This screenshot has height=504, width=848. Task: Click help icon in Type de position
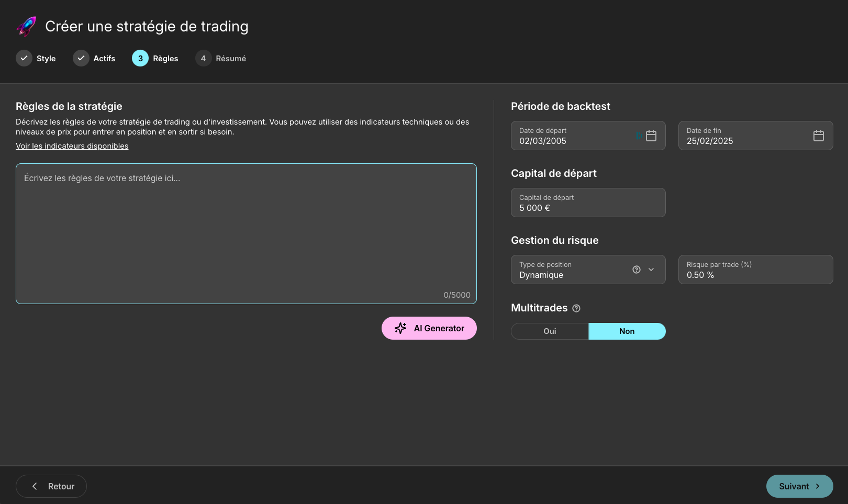pos(636,270)
